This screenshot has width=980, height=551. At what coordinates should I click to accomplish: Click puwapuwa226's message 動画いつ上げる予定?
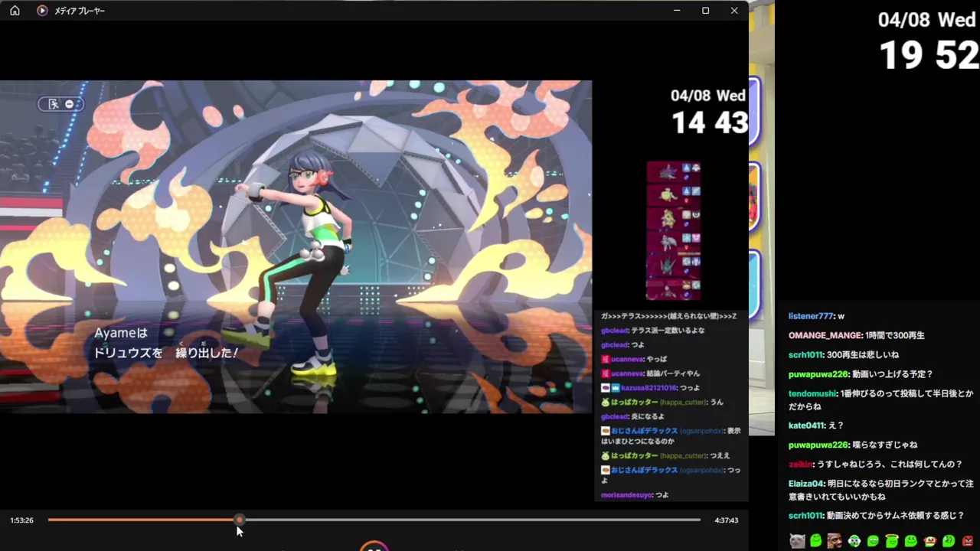click(893, 374)
